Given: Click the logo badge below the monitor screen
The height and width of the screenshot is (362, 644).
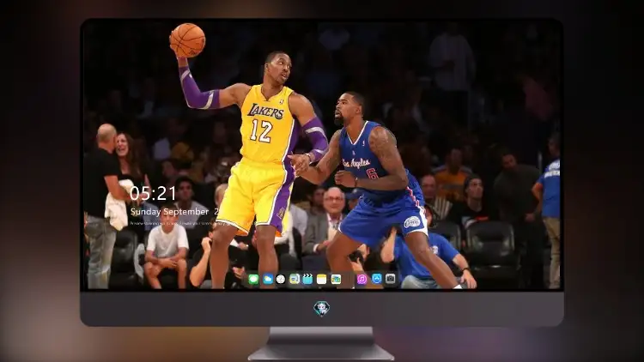Looking at the screenshot, I should point(322,309).
